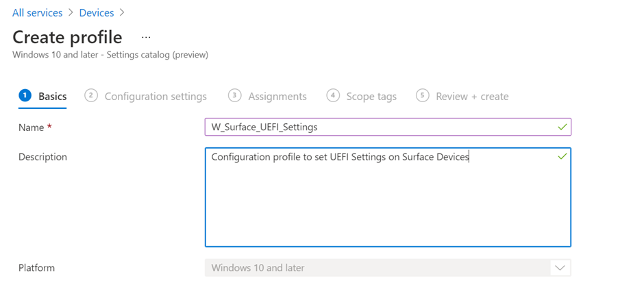Click the breadcrumb chevron after Devices
This screenshot has height=305, width=644.
pyautogui.click(x=123, y=13)
